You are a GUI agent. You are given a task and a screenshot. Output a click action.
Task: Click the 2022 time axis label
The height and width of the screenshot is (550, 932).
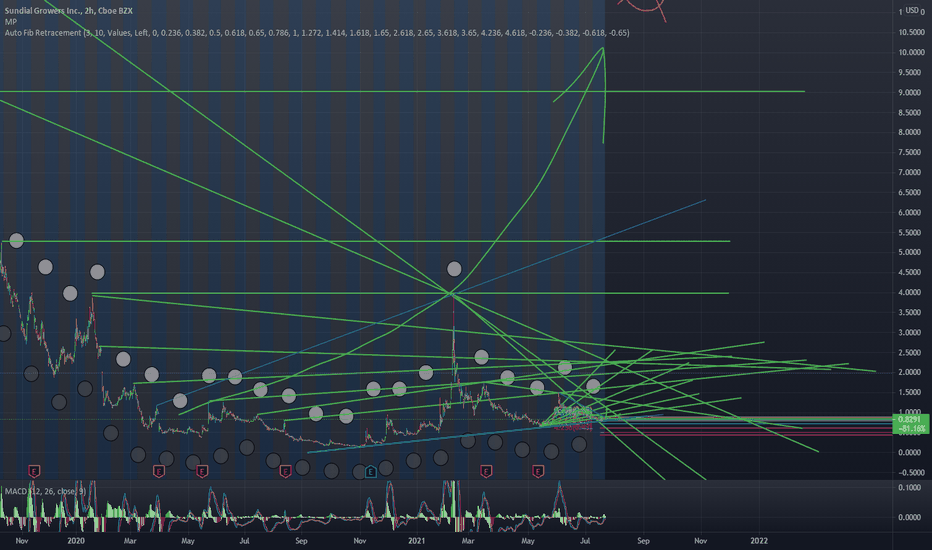[759, 540]
